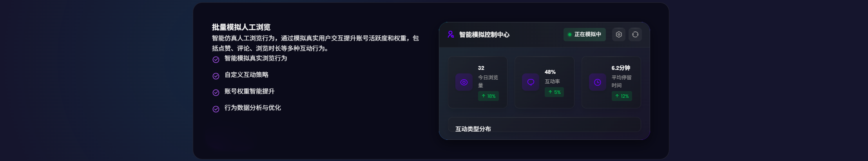Click the check icon beside 账号权重智能提升
868x161 pixels.
(216, 93)
